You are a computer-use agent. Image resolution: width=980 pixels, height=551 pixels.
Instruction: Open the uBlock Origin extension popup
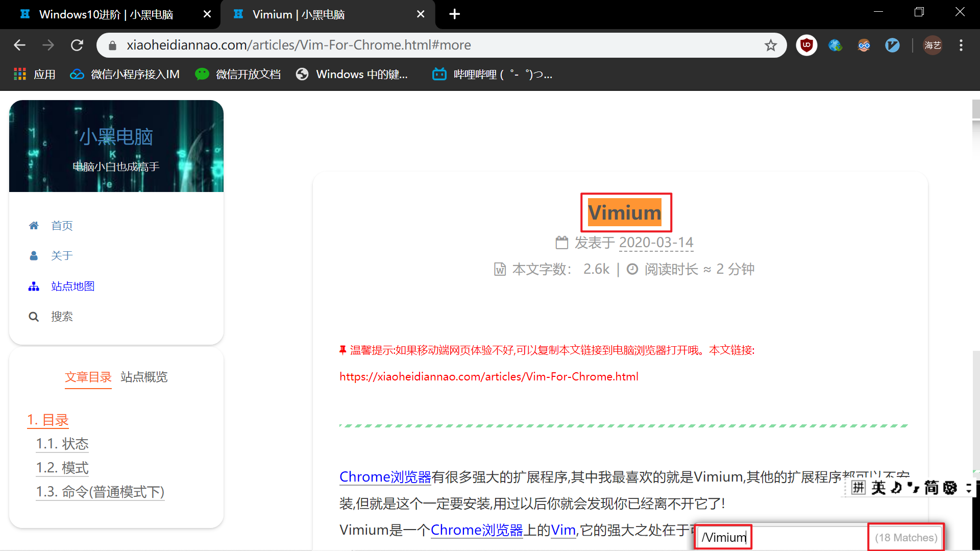(806, 45)
